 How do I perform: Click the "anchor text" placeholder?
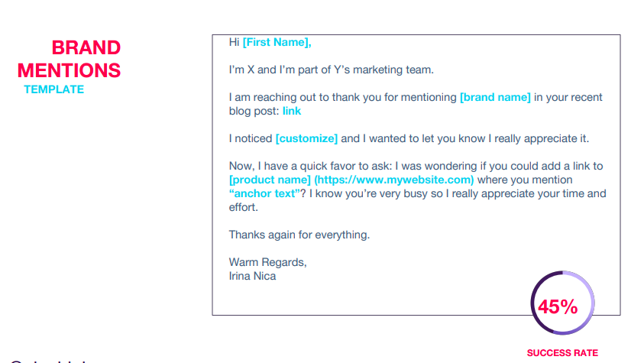(264, 193)
